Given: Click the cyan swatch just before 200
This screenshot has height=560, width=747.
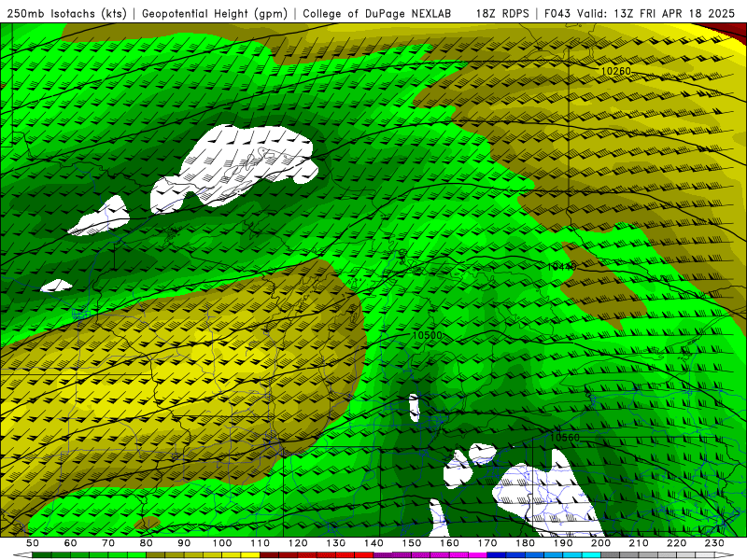Looking at the screenshot, I should click(592, 555).
